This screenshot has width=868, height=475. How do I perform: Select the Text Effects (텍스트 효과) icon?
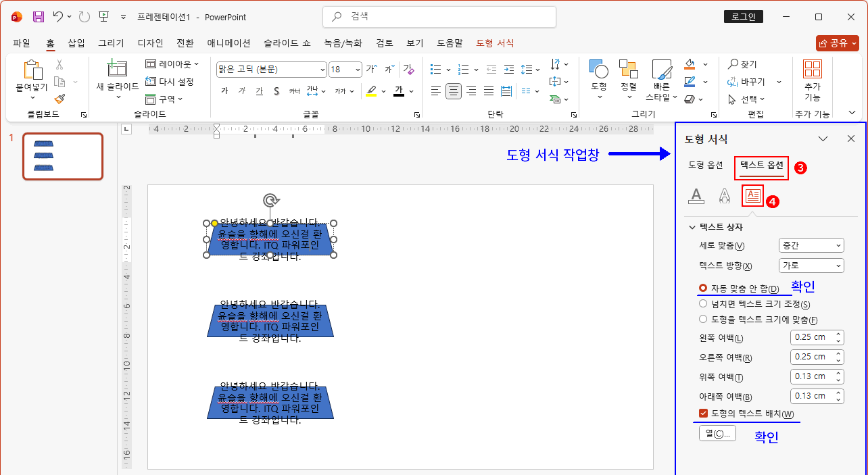724,196
